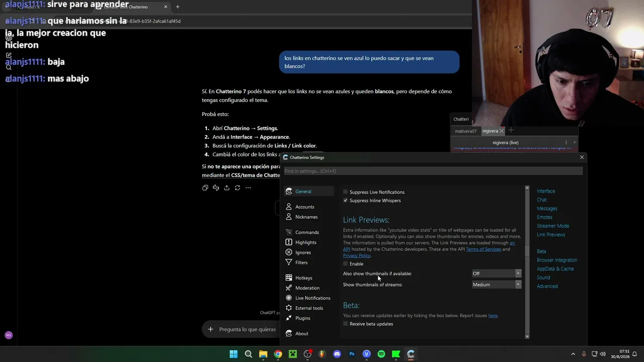Click the Commands icon in sidebar

tap(289, 232)
